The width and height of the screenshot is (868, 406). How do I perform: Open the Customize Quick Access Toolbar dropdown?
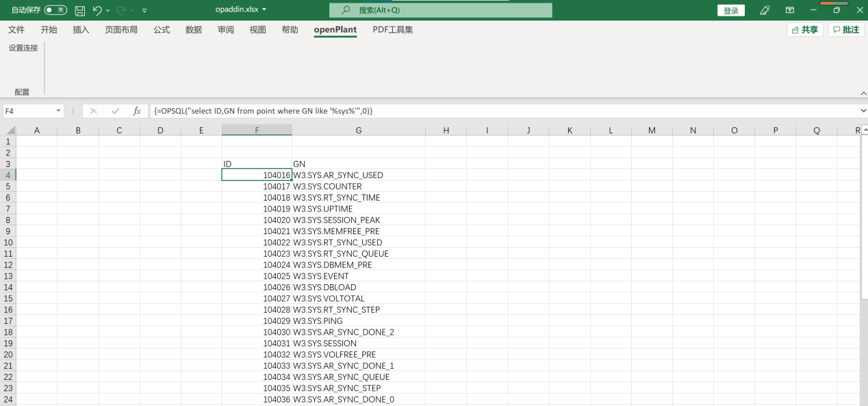(x=144, y=11)
